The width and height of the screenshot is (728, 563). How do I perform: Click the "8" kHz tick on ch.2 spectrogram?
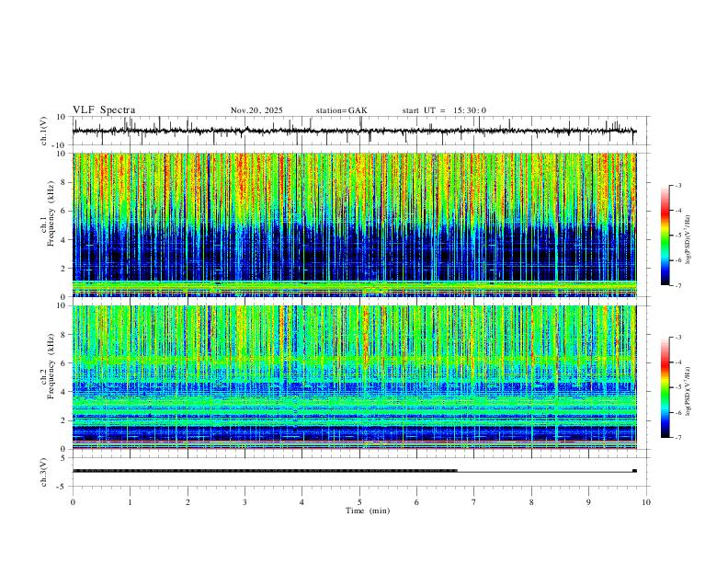[64, 335]
